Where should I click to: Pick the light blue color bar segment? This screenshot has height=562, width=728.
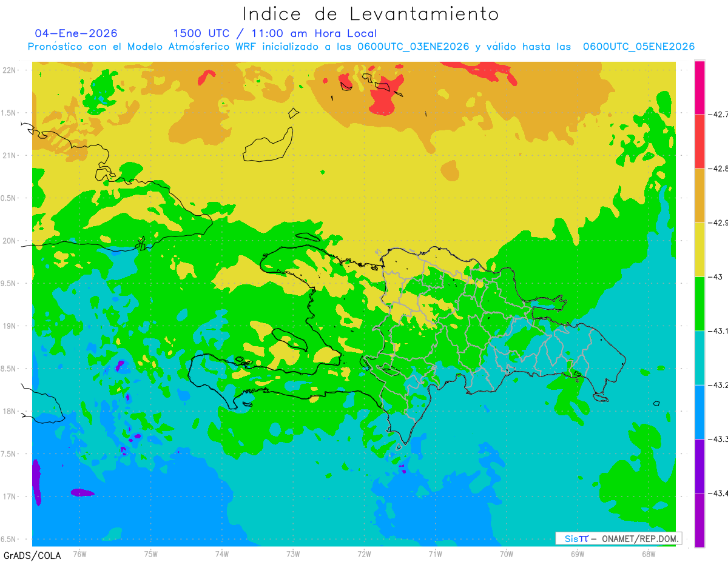(x=699, y=412)
